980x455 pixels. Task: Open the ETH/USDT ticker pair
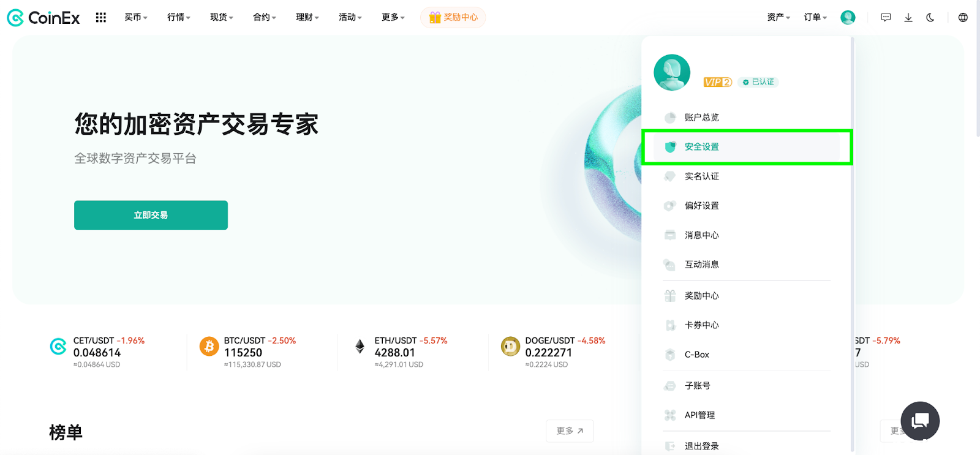395,341
